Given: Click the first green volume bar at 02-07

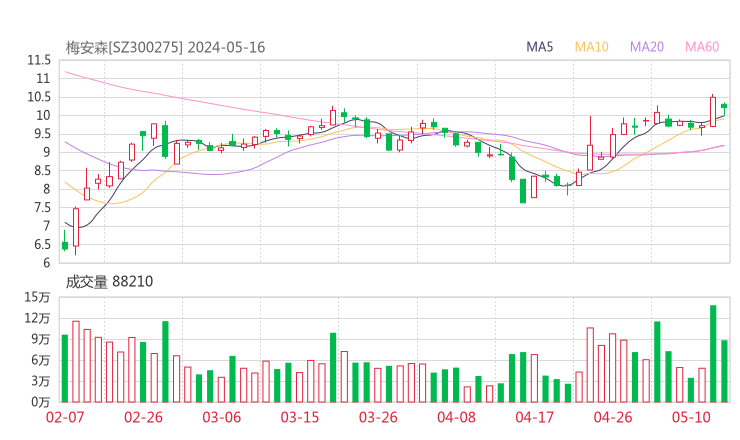Looking at the screenshot, I should tap(65, 369).
